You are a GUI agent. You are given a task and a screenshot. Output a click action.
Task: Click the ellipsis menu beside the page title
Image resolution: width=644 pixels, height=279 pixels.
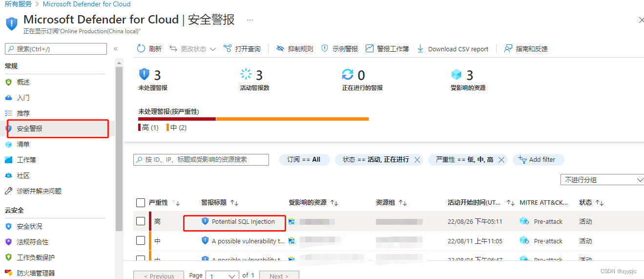[x=250, y=20]
